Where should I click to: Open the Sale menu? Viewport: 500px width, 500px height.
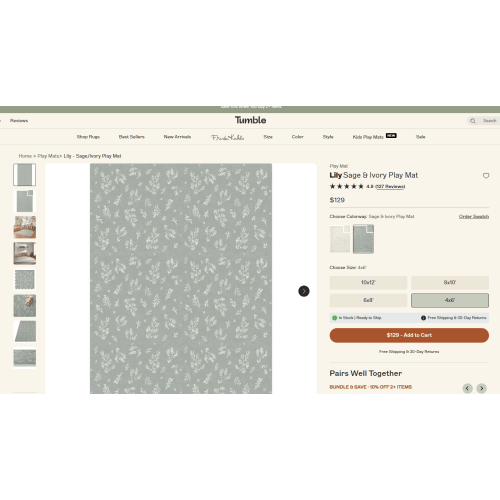click(x=421, y=137)
